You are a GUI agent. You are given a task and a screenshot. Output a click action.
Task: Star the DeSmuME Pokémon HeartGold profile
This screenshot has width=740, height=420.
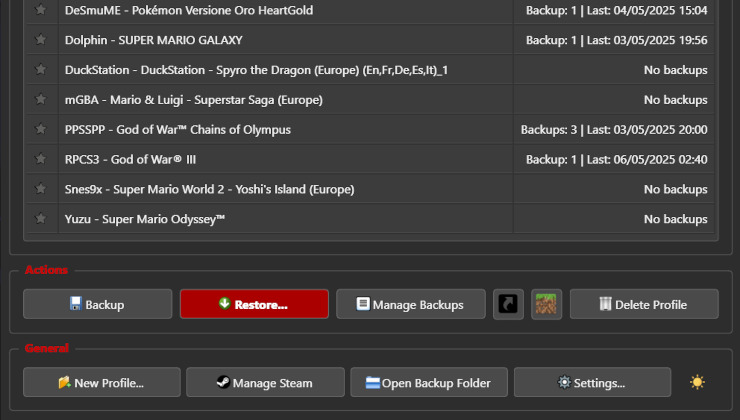tap(40, 10)
